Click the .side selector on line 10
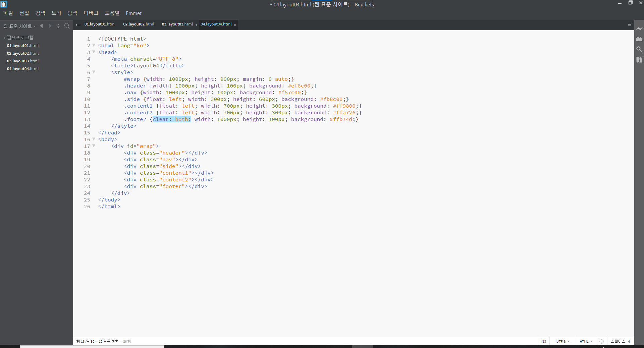 click(132, 99)
